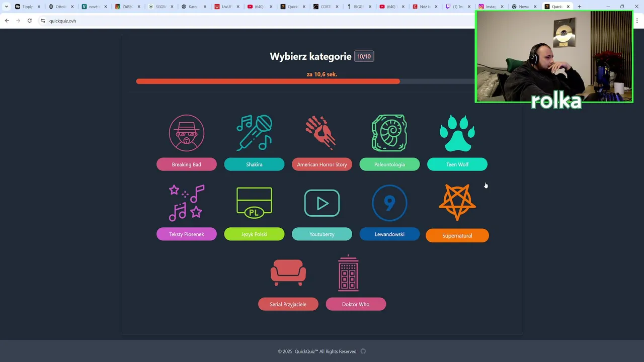
Task: Close the Karol tab
Action: (x=205, y=7)
